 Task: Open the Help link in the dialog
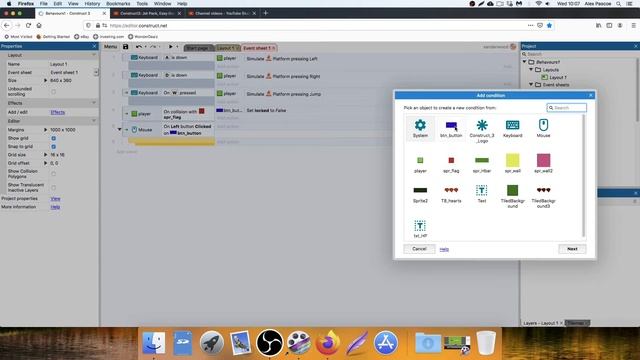[444, 249]
